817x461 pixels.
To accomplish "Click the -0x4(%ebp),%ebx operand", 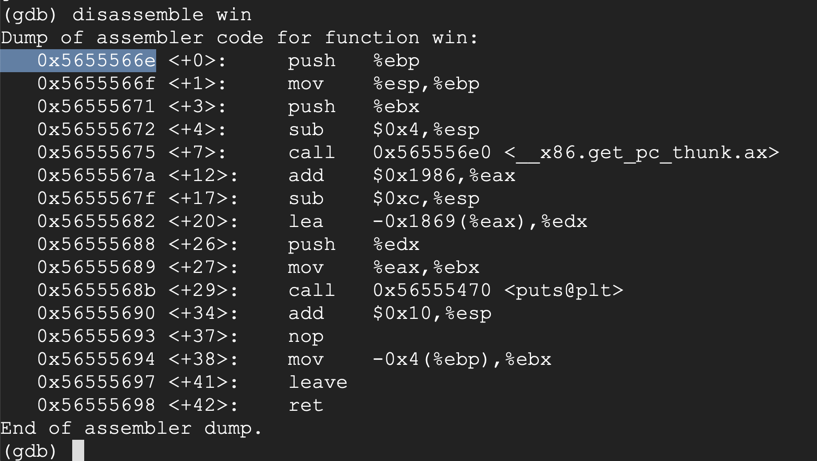I will 461,360.
